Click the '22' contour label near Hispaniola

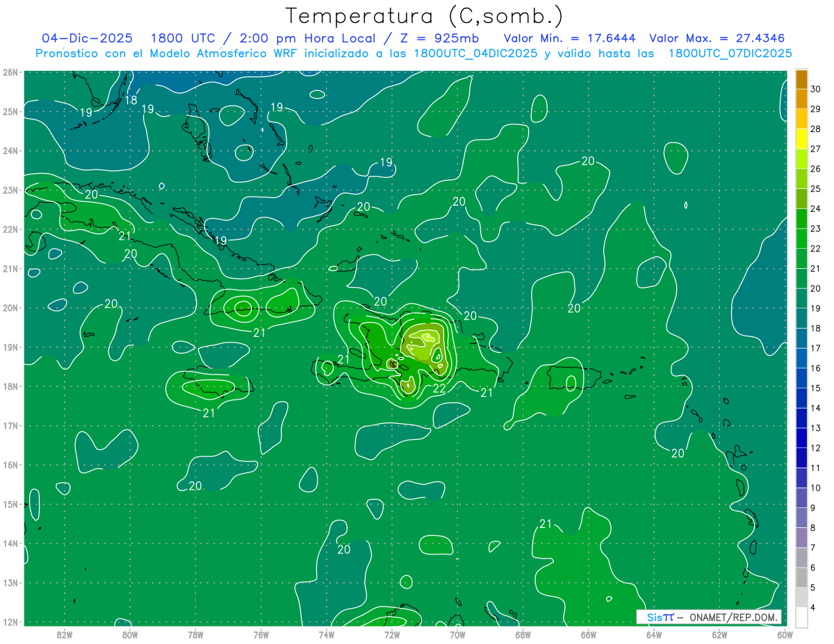click(x=439, y=388)
